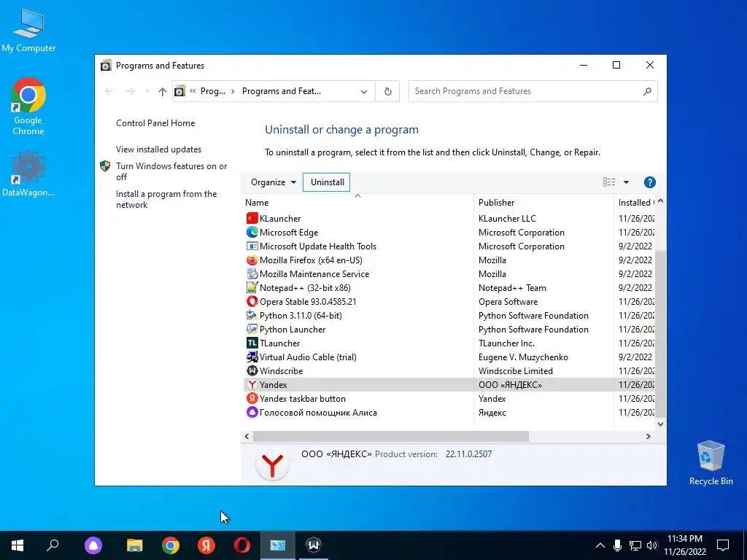Launch Opera from the taskbar
The image size is (747, 560).
[242, 545]
